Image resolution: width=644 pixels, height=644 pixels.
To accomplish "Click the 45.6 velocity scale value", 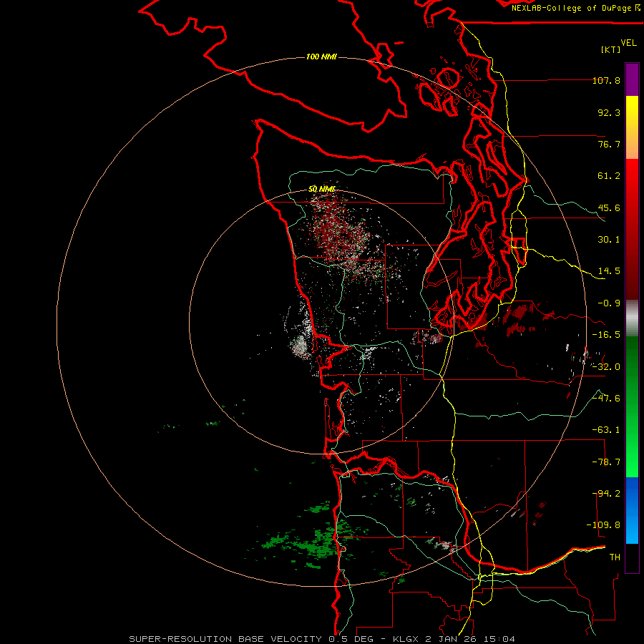I will point(609,208).
